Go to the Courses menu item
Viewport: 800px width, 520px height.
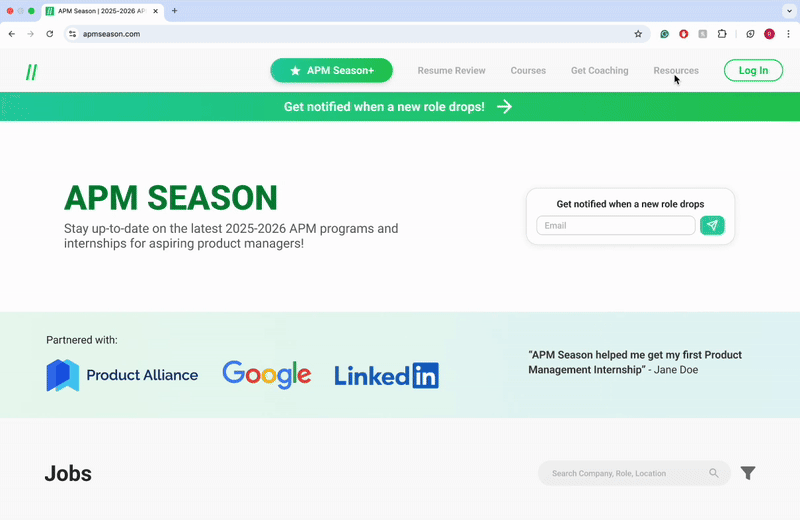(x=528, y=70)
